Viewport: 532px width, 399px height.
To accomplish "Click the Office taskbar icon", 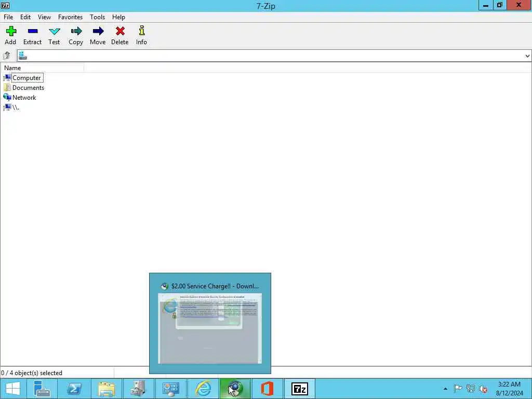I will tap(267, 389).
